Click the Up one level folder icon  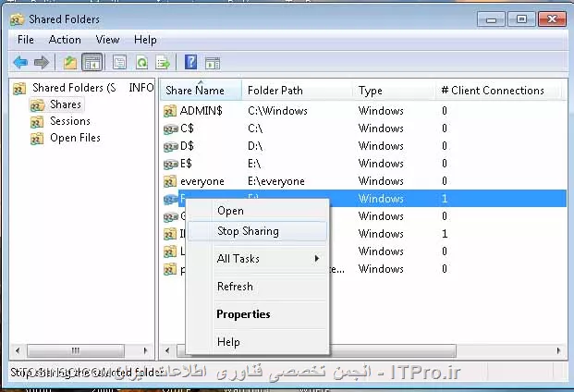pyautogui.click(x=70, y=63)
